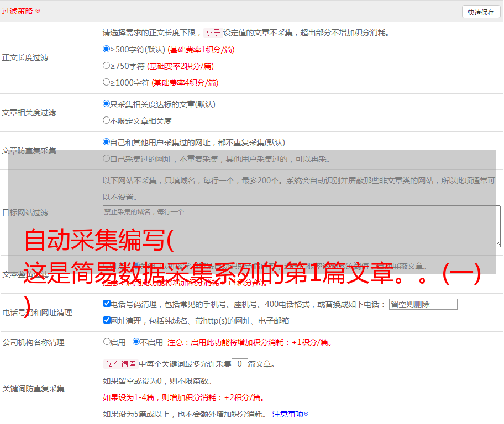504x424 pixels.
Task: Click the 私有词库 tag label
Action: click(119, 364)
